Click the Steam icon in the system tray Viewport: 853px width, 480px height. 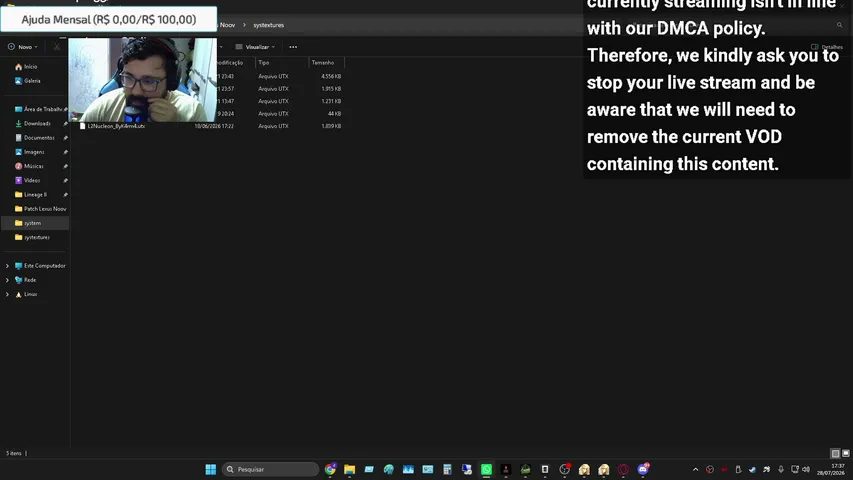click(752, 469)
